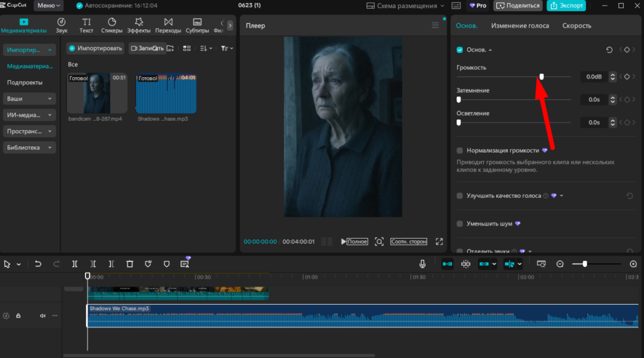Toggle the Основ. section checkbox
Image resolution: width=644 pixels, height=358 pixels.
[x=460, y=50]
